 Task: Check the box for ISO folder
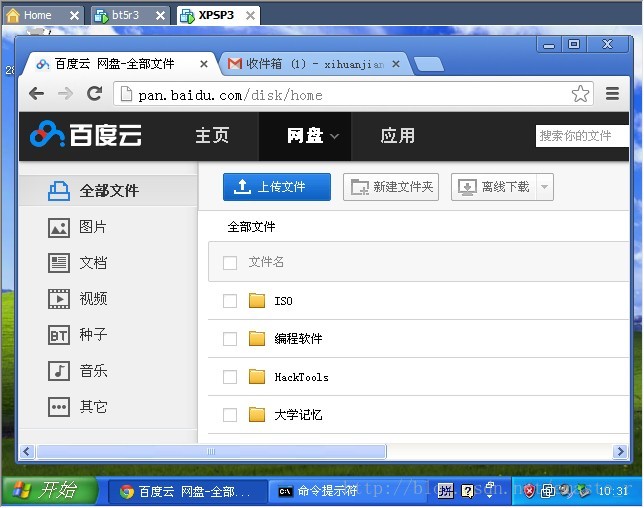(x=230, y=301)
